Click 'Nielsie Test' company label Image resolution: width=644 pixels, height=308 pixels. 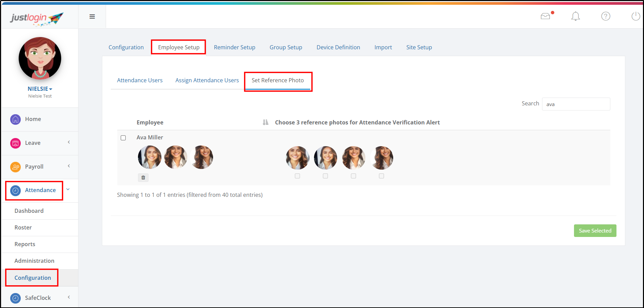click(x=40, y=96)
